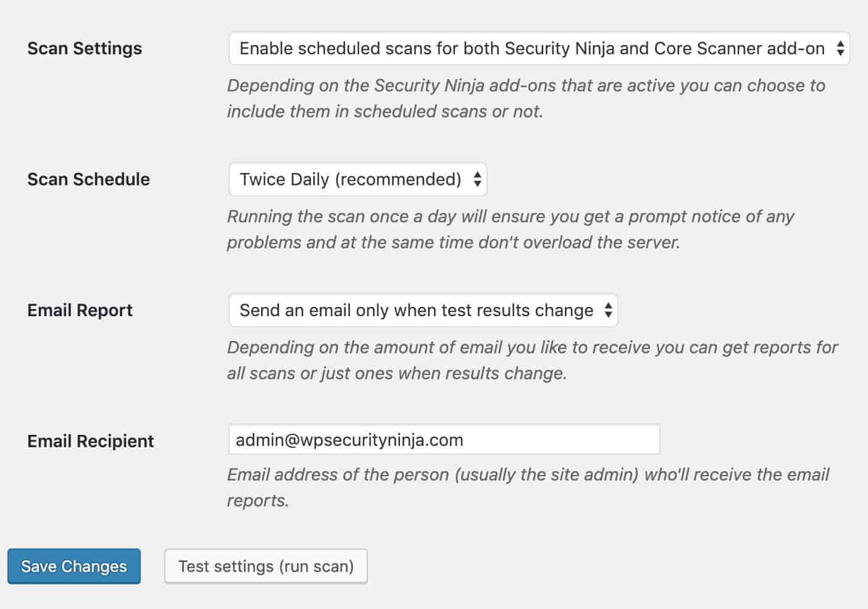868x609 pixels.
Task: Expand the 'Send an email only when test results change' dropdown
Action: (x=423, y=310)
